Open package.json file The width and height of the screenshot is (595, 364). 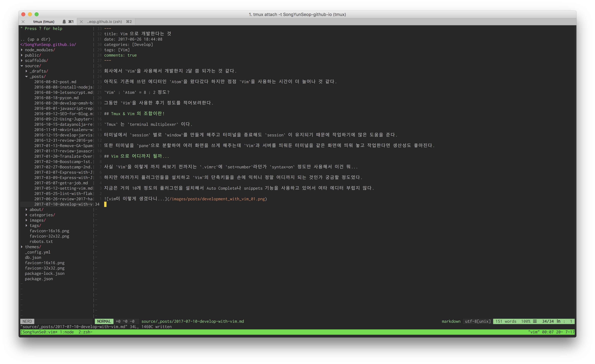click(39, 279)
